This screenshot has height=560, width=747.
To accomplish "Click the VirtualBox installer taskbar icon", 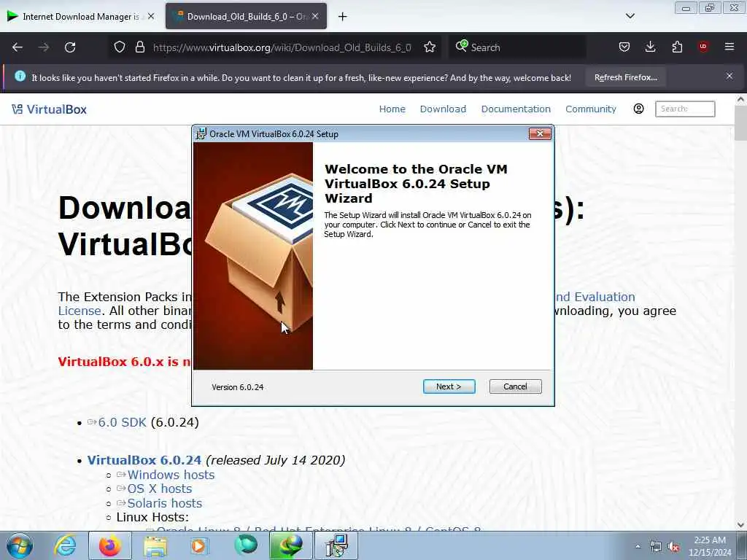I will coord(337,545).
